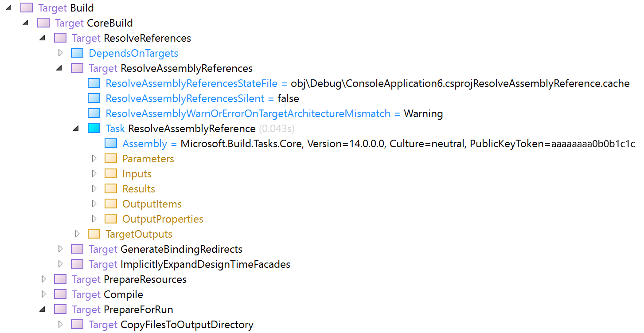This screenshot has width=644, height=333.
Task: Collapse the PrepareForRun target
Action: 43,309
